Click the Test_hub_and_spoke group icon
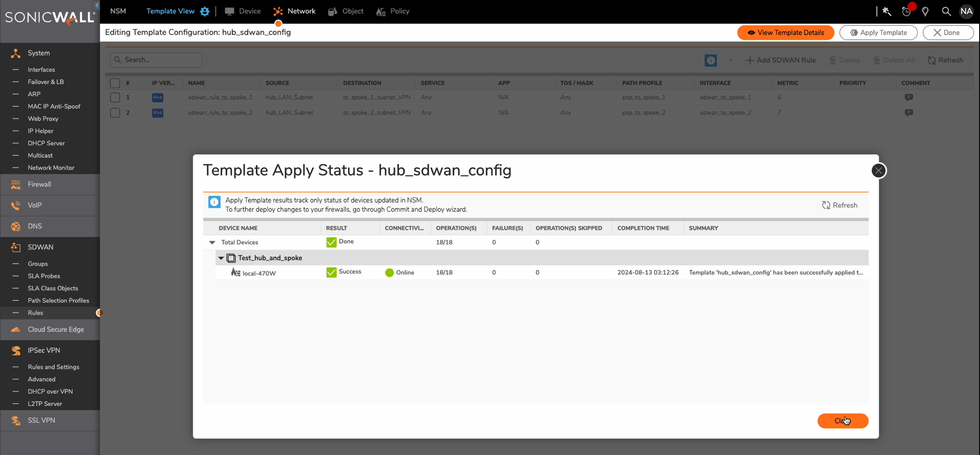 (231, 258)
